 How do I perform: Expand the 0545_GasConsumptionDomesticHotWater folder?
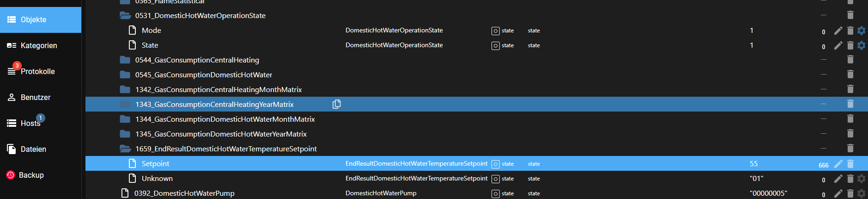[x=125, y=75]
